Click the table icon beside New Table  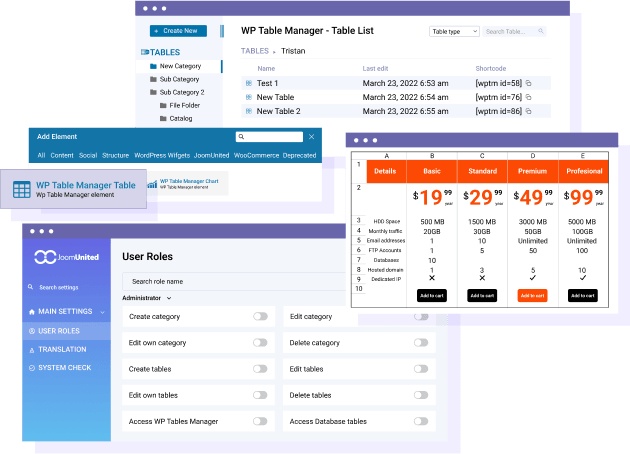pyautogui.click(x=249, y=97)
